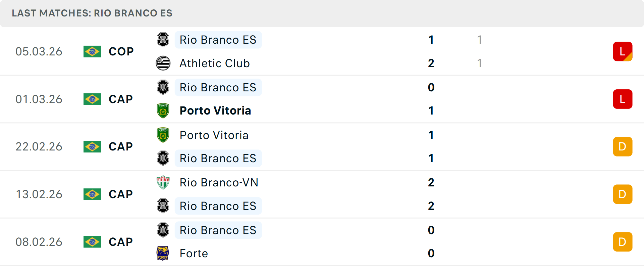The image size is (644, 266).
Task: Open bold Porto Vitoria team name
Action: coord(215,110)
